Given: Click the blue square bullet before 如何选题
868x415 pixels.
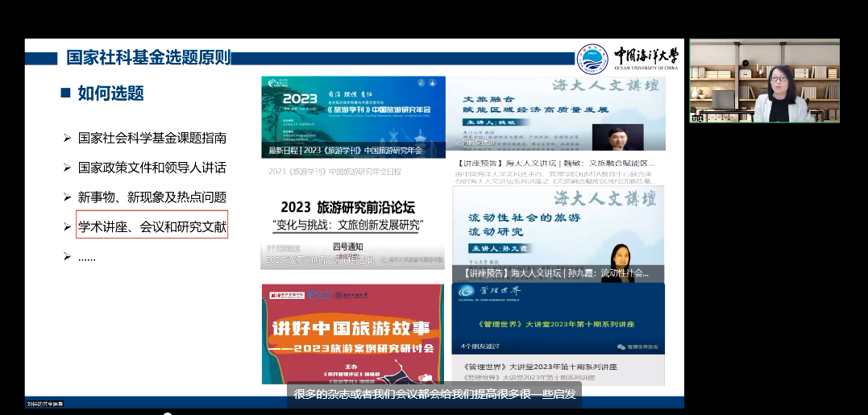Looking at the screenshot, I should [x=65, y=93].
